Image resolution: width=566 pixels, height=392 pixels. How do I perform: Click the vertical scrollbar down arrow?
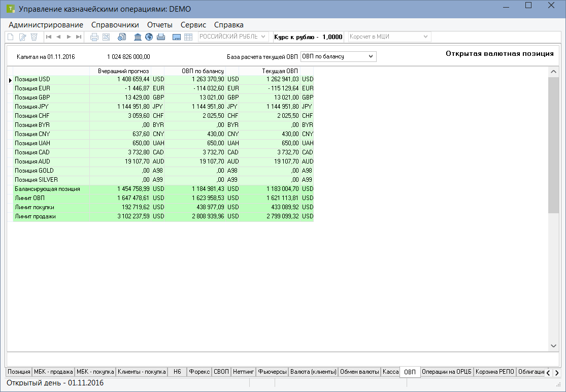click(x=553, y=346)
